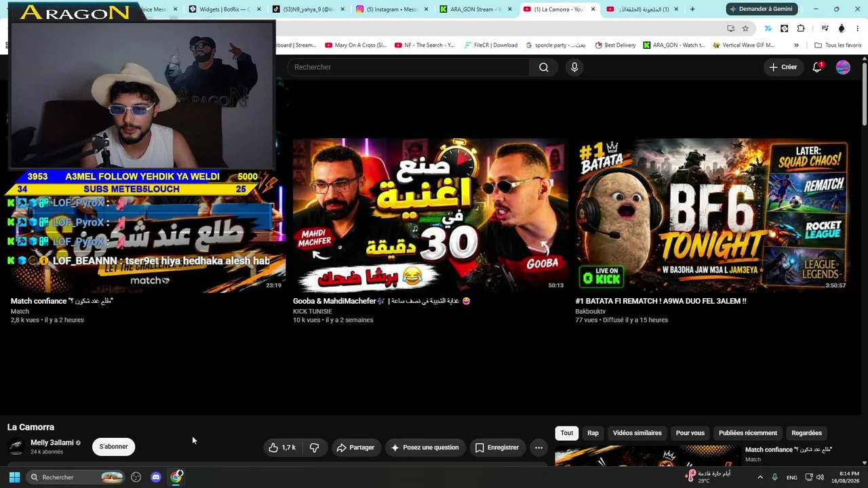Open the Chrome three-dot menu
Viewport: 868px width, 488px height.
(858, 28)
